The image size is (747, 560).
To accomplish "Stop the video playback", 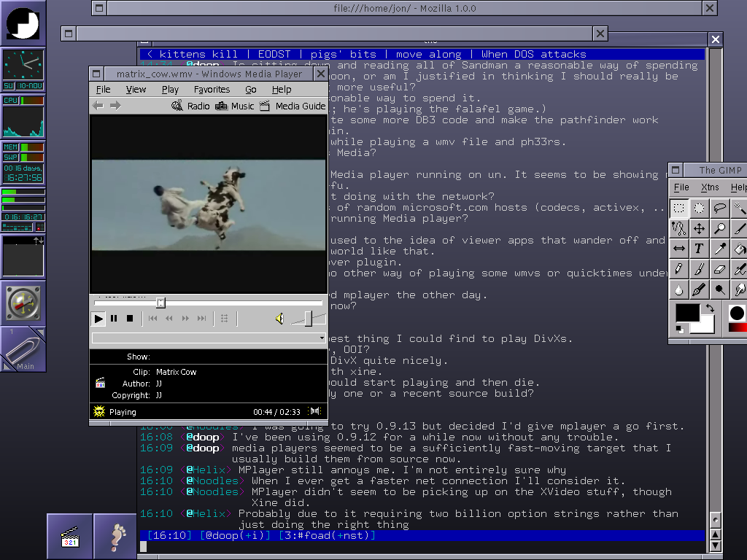I will coord(130,319).
